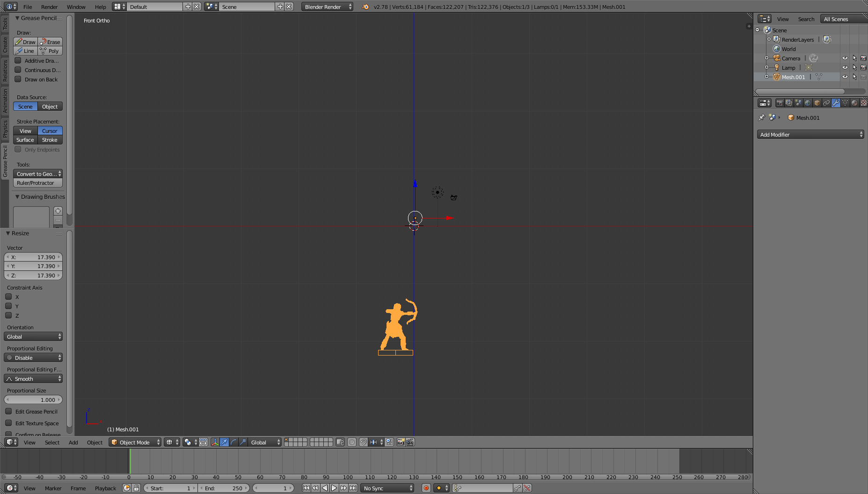Click the Blender logo icon in info bar
This screenshot has height=494, width=868.
coord(365,7)
